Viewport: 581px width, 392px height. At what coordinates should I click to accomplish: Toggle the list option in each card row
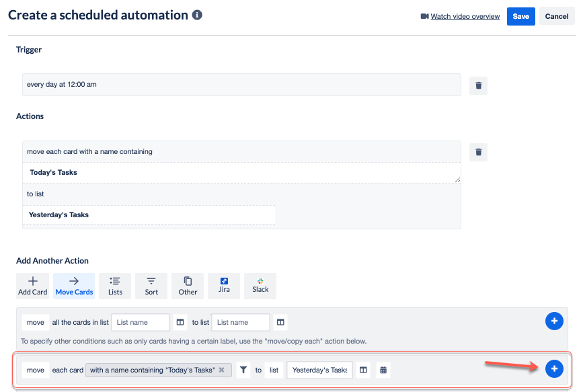[x=274, y=370]
